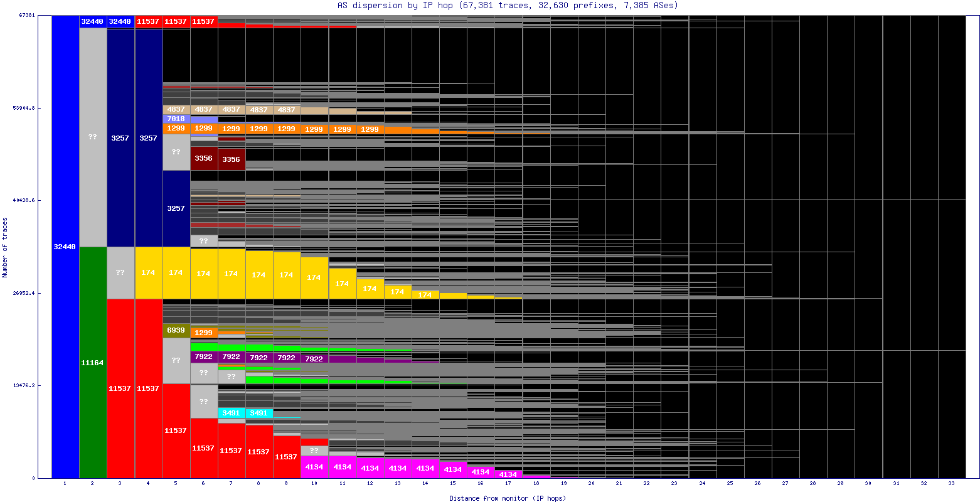Image resolution: width=980 pixels, height=502 pixels.
Task: Click the purple 7922 label at hop 8
Action: (x=259, y=358)
